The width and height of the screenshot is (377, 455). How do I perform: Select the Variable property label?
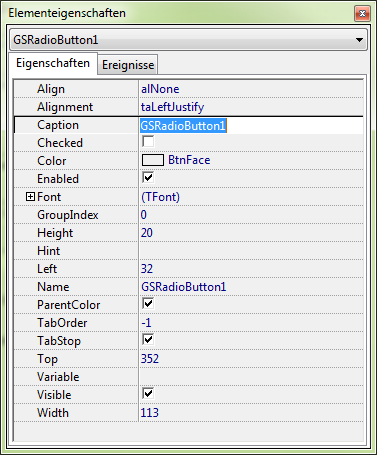[x=58, y=377]
